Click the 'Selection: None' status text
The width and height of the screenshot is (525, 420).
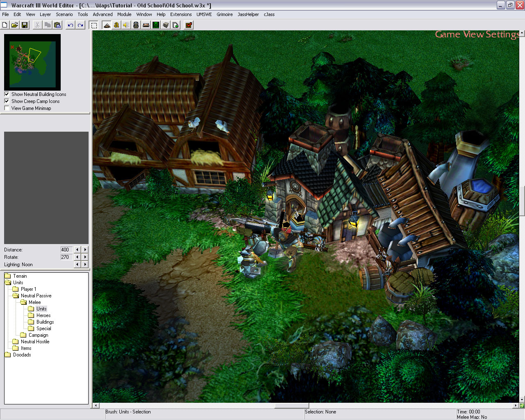click(x=320, y=412)
